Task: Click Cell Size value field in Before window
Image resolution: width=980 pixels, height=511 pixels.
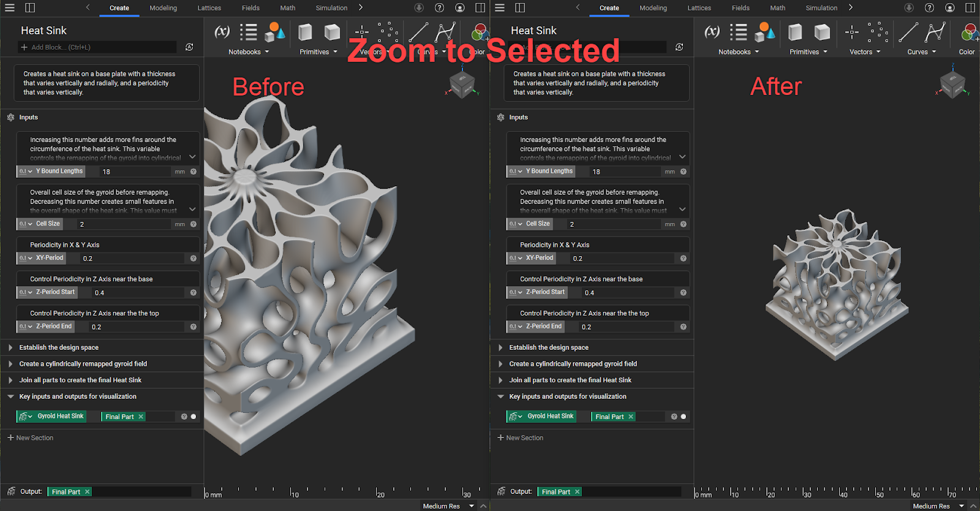Action: pyautogui.click(x=123, y=224)
